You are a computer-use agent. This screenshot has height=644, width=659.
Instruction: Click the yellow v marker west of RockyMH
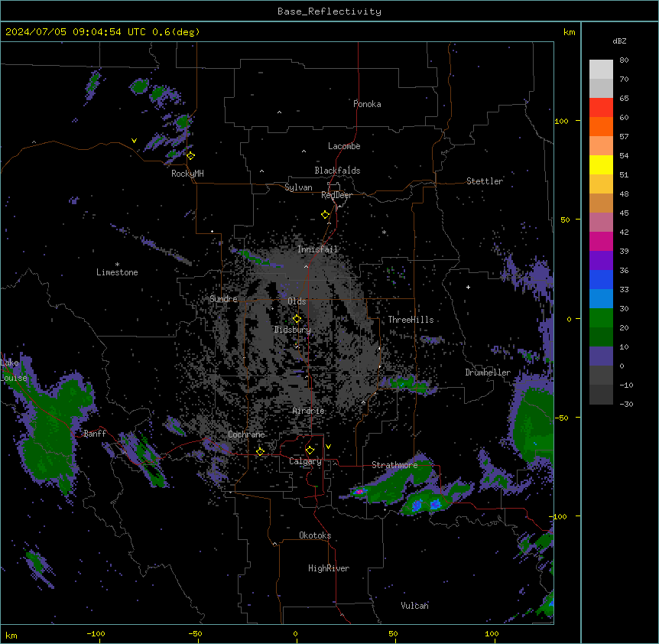point(134,141)
